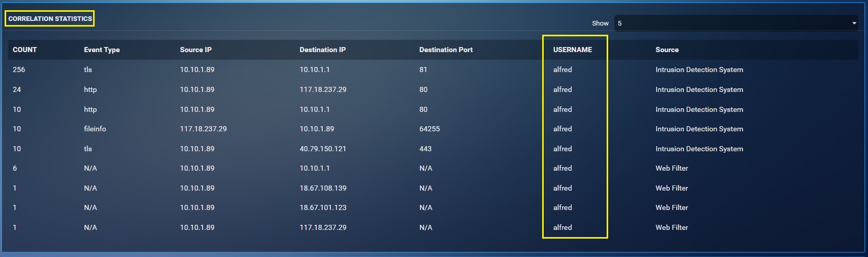
Task: Select the Web Filter row with count 6
Action: coord(433,168)
